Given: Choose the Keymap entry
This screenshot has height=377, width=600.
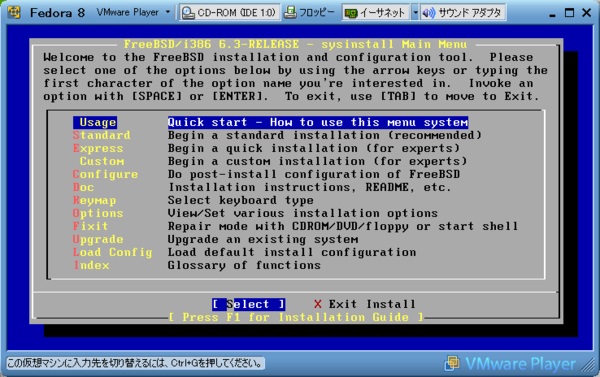Looking at the screenshot, I should (95, 200).
